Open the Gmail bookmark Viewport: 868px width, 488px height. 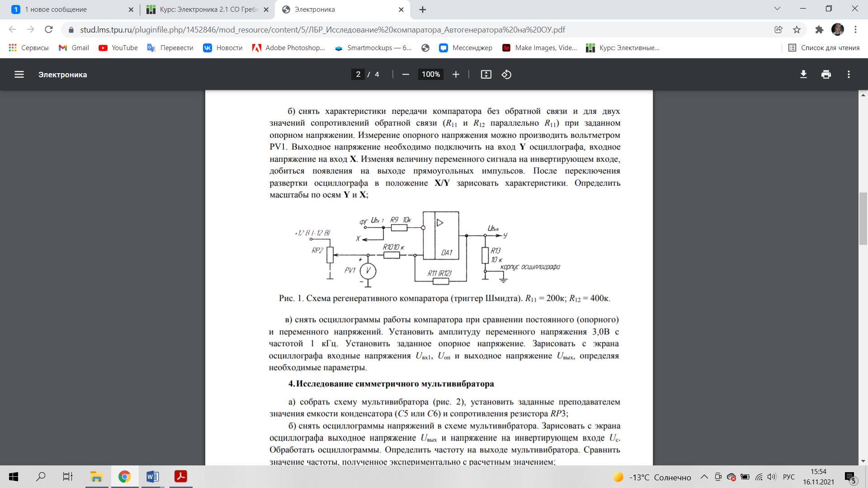[x=74, y=48]
